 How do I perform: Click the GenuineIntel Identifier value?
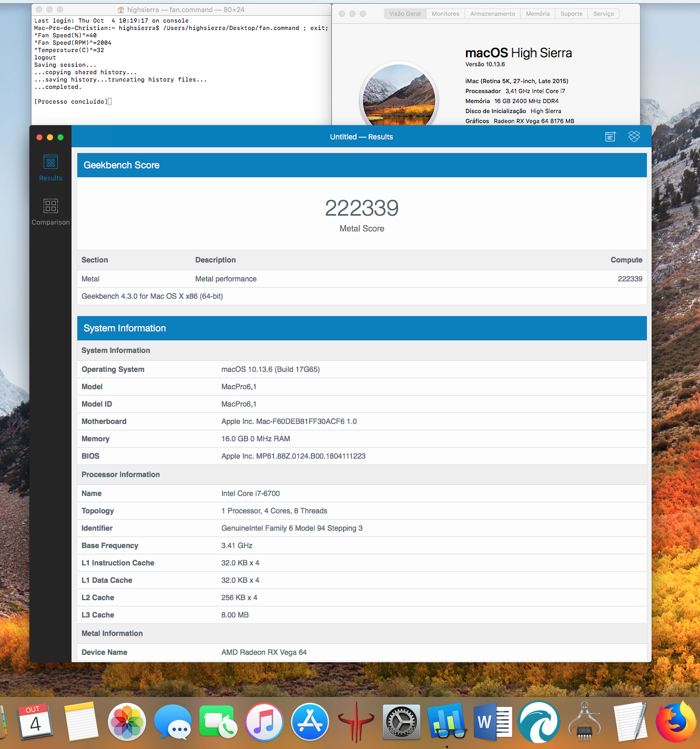(x=292, y=528)
